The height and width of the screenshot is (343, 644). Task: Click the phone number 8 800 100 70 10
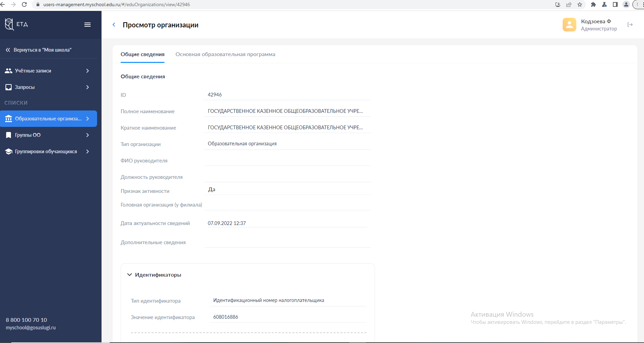[26, 320]
